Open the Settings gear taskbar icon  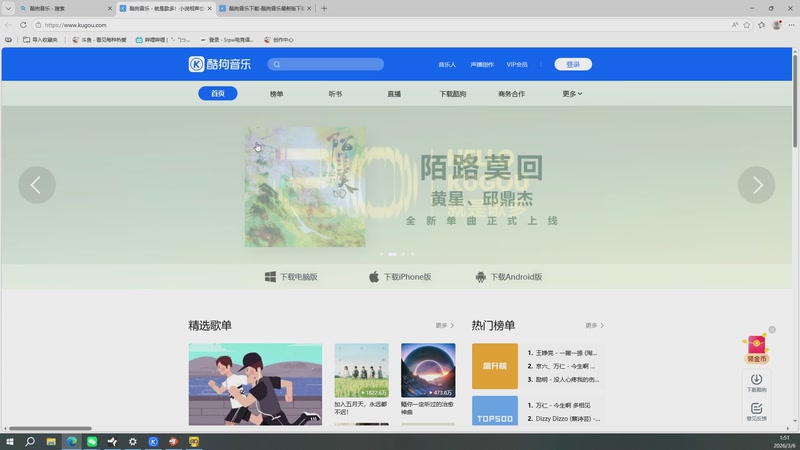[133, 441]
